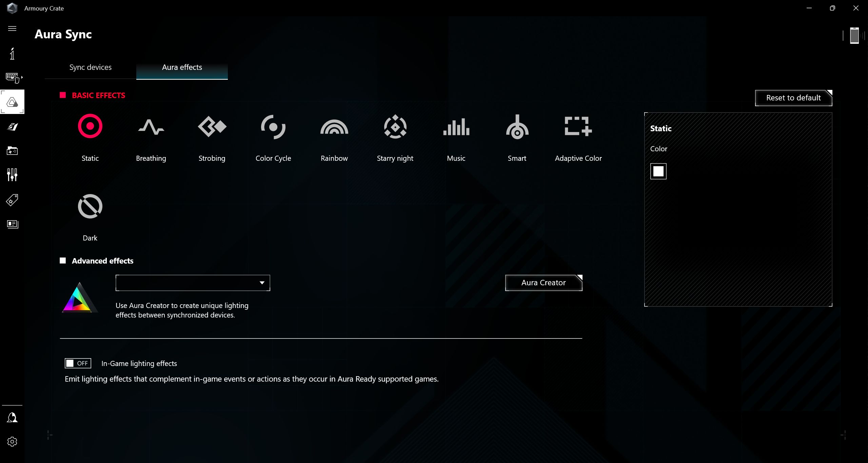
Task: Enable the Advanced effects checkbox
Action: [63, 260]
